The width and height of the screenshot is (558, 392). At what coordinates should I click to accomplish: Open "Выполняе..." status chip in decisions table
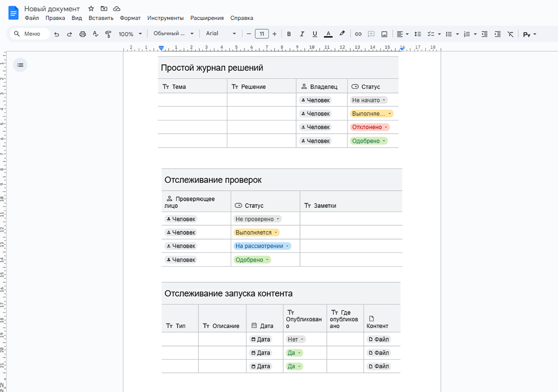click(372, 114)
